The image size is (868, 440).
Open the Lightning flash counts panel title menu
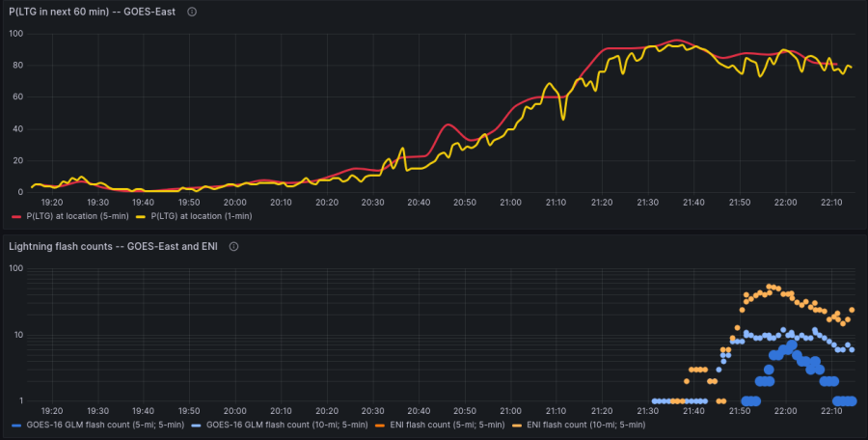[x=113, y=247]
